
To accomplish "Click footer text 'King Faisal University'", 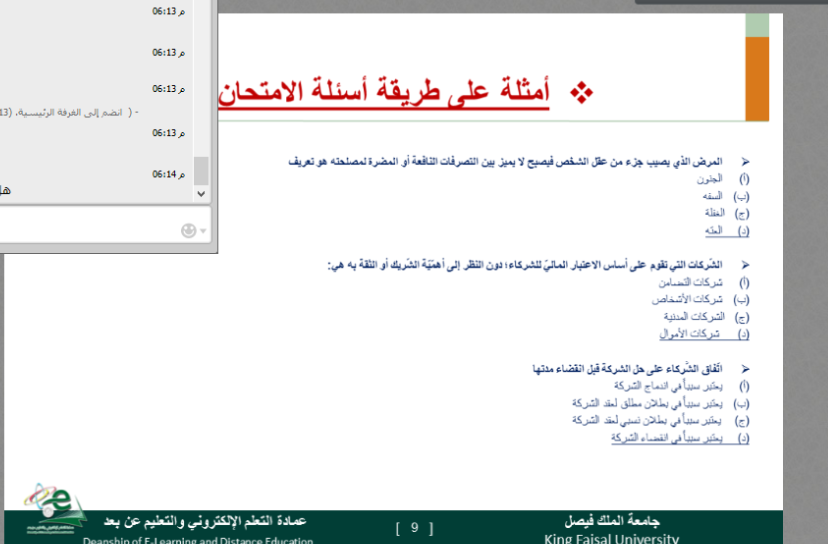I will point(611,539).
